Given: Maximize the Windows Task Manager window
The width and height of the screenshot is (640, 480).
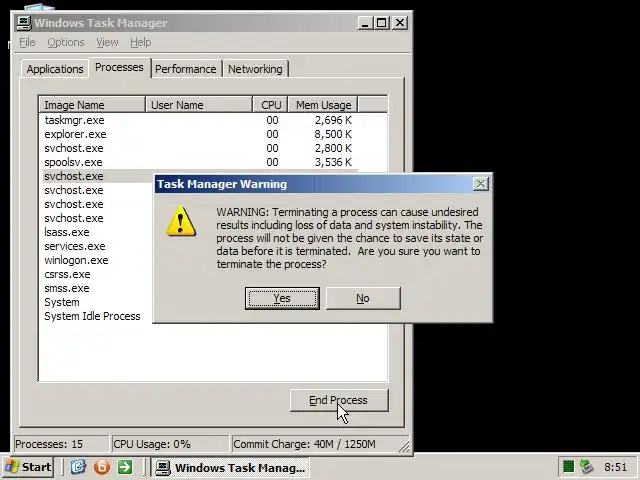Looking at the screenshot, I should (x=382, y=23).
